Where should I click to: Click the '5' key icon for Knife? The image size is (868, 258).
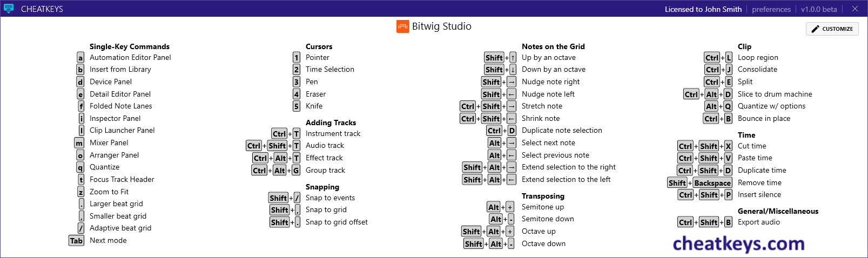[297, 106]
